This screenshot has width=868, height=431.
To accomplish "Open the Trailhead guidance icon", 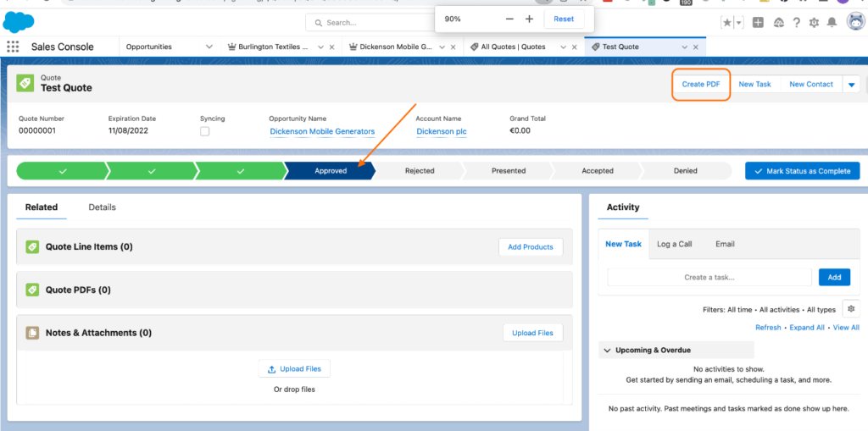I will [778, 23].
